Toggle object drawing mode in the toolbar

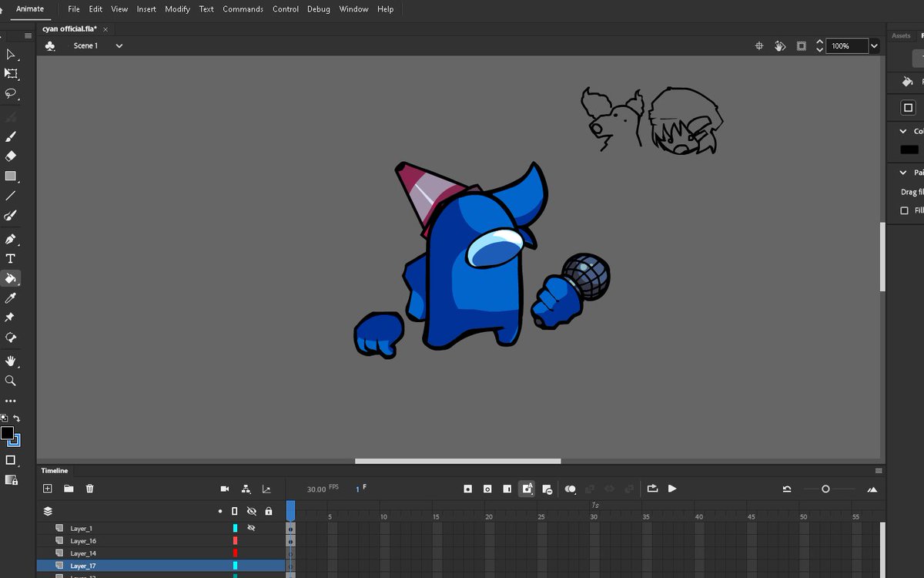pos(11,460)
